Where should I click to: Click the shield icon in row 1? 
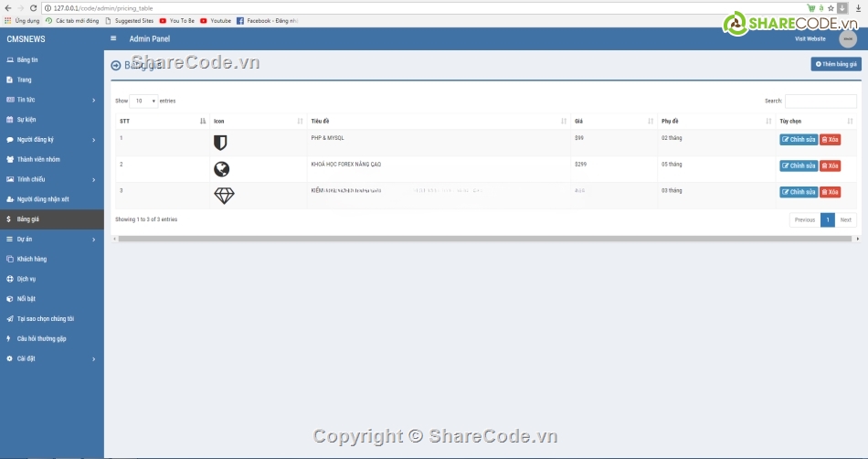(x=220, y=143)
